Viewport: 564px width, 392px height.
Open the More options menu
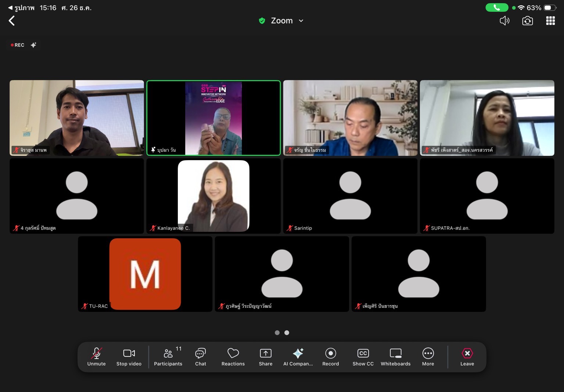click(x=428, y=357)
